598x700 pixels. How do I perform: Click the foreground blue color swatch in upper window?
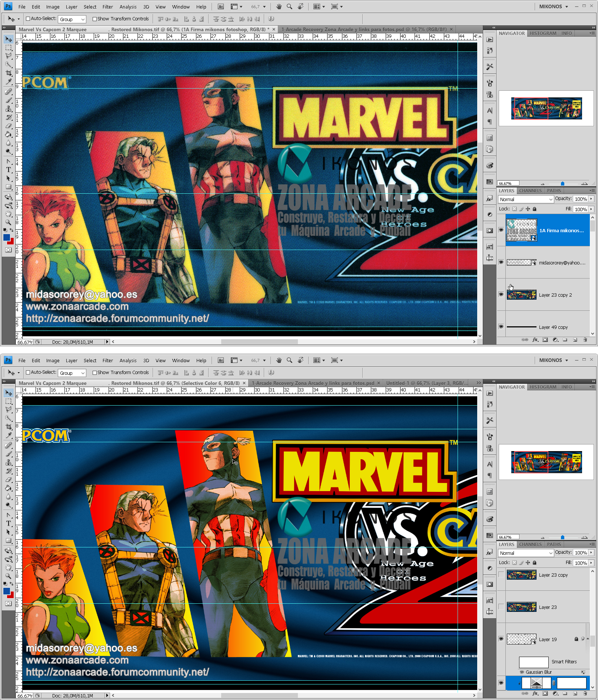click(x=7, y=237)
